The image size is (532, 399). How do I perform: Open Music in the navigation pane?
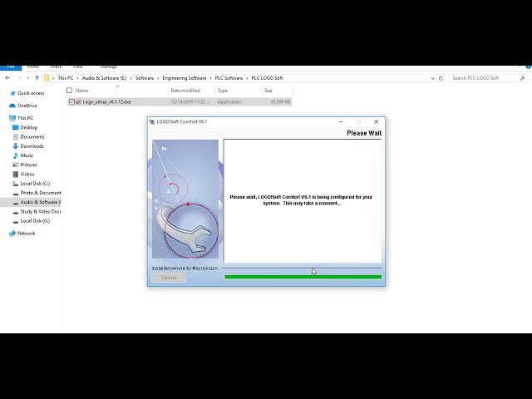click(x=27, y=155)
